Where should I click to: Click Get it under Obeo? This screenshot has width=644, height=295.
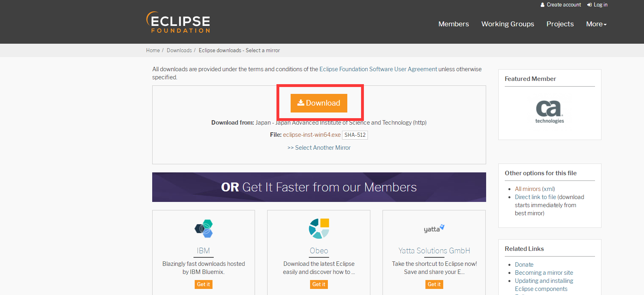tap(319, 284)
